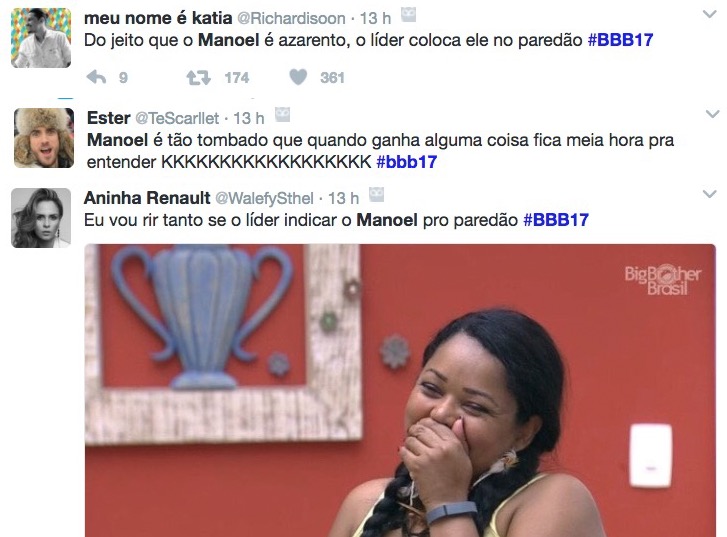Like the tweet with 361 likes

pyautogui.click(x=298, y=77)
